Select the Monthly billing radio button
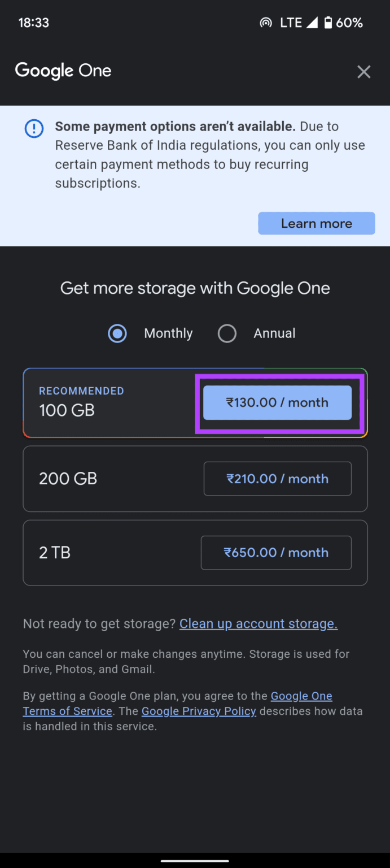This screenshot has width=390, height=868. [117, 333]
